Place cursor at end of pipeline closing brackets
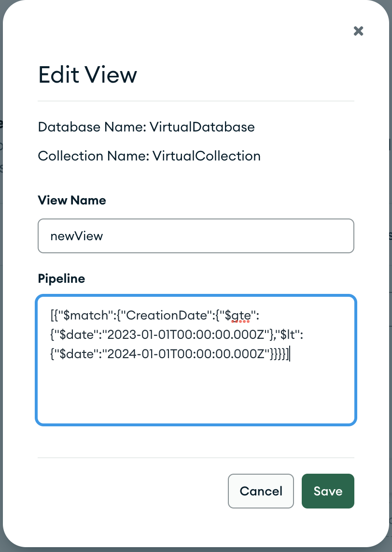Screen dimensions: 392x552 290,354
